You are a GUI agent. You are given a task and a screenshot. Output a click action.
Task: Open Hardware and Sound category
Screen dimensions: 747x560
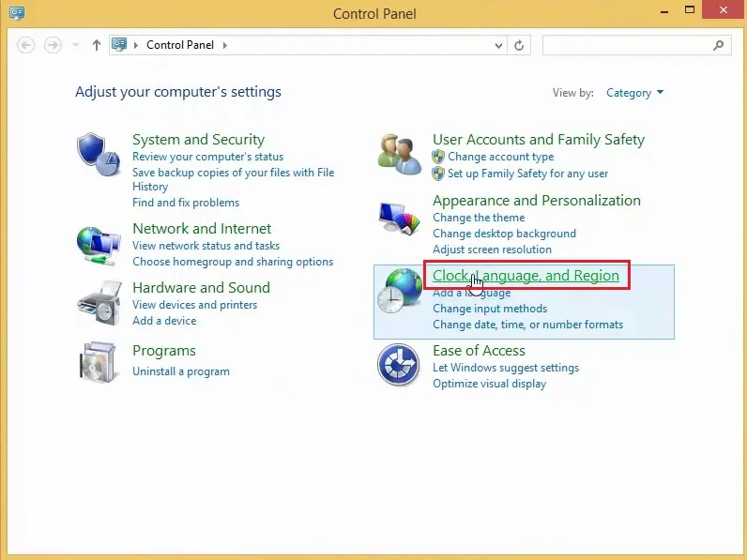pyautogui.click(x=202, y=288)
